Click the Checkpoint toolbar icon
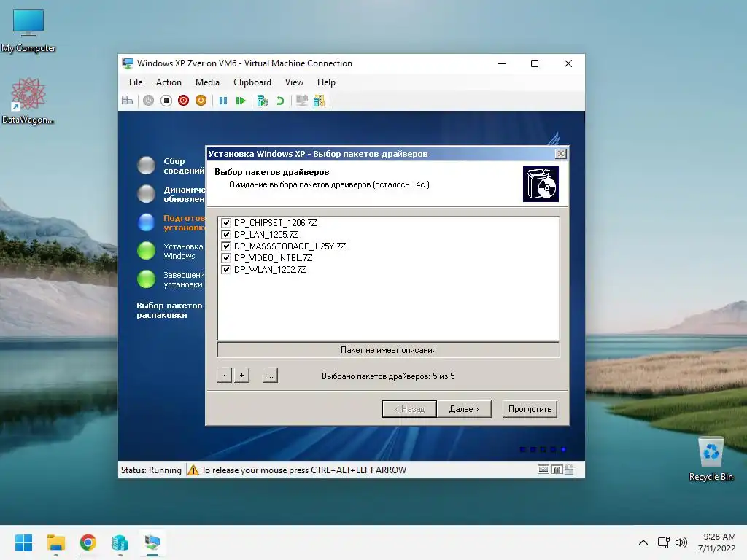This screenshot has height=560, width=747. [263, 101]
